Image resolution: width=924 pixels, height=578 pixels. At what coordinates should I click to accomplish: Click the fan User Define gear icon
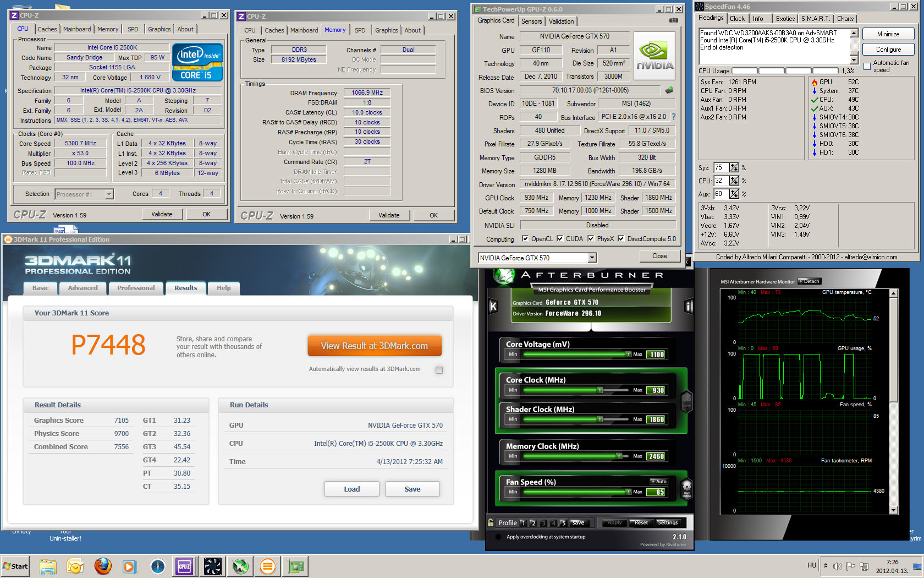click(686, 488)
